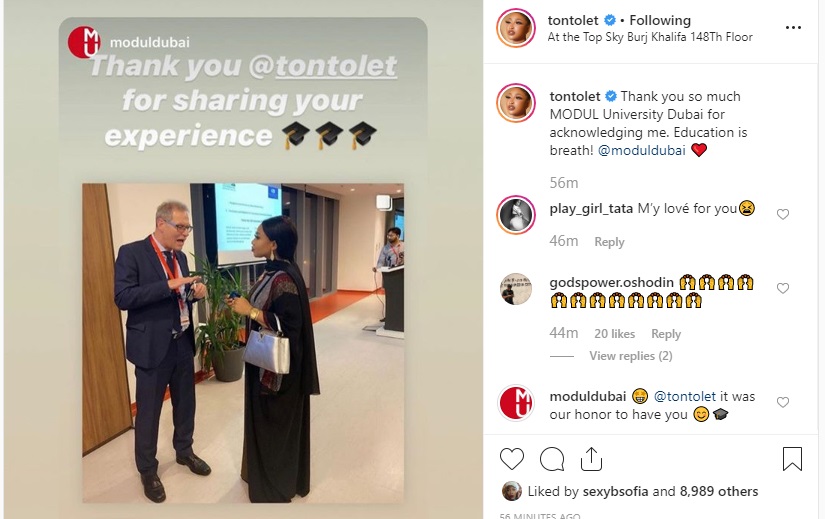Like play_girl_tata's comment
This screenshot has width=825, height=519.
[783, 214]
